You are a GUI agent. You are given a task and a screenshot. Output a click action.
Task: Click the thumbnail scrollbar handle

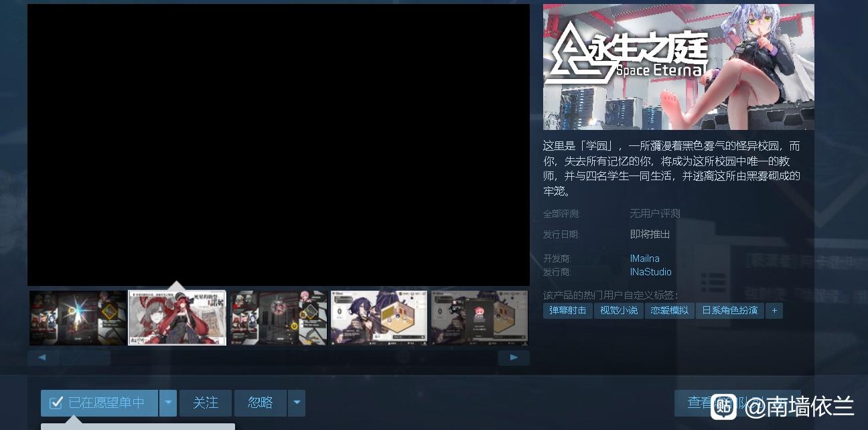(x=85, y=358)
